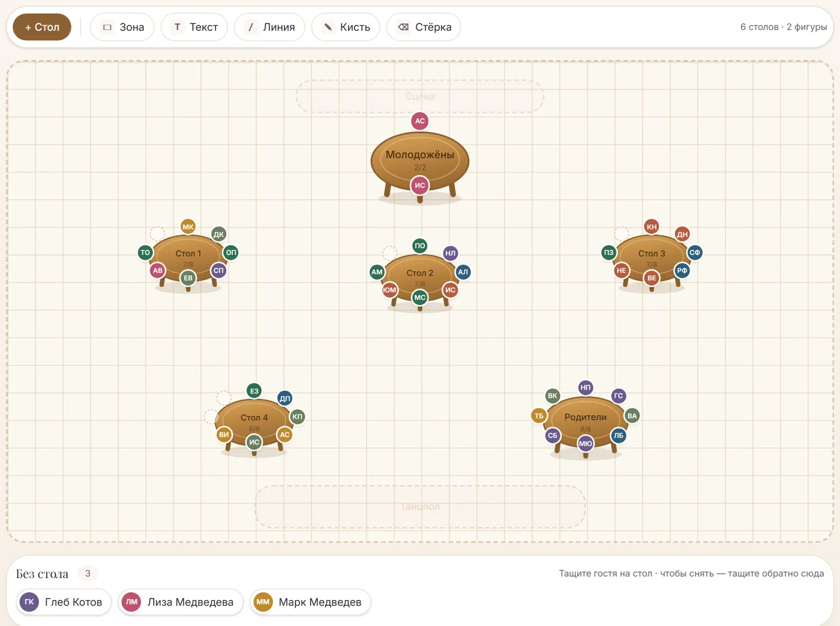Click the Сцена zone label
The width and height of the screenshot is (840, 626).
[x=420, y=96]
